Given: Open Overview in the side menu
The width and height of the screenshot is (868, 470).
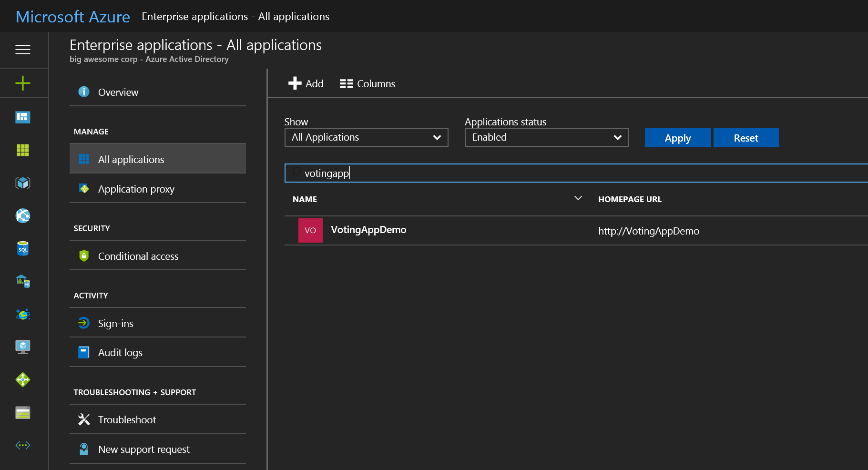Looking at the screenshot, I should 158,92.
